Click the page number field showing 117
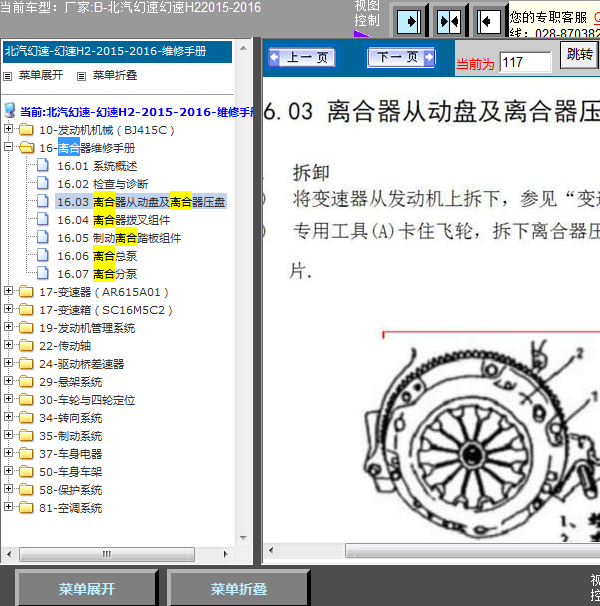The width and height of the screenshot is (600, 606). (x=525, y=62)
